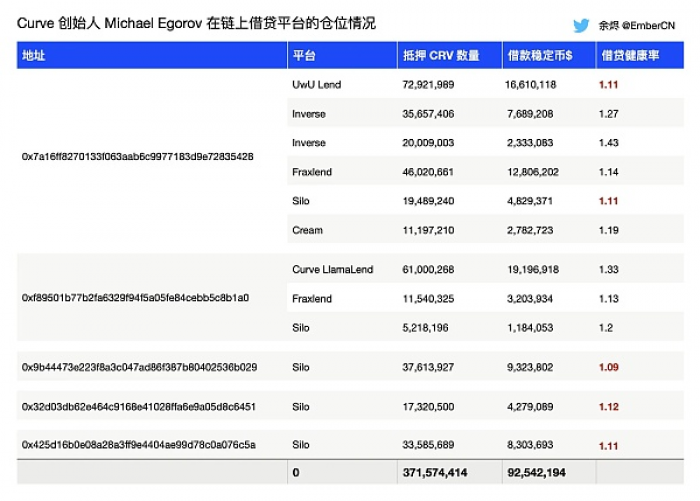
Task: Click the health rate 1.19
Action: click(x=608, y=230)
